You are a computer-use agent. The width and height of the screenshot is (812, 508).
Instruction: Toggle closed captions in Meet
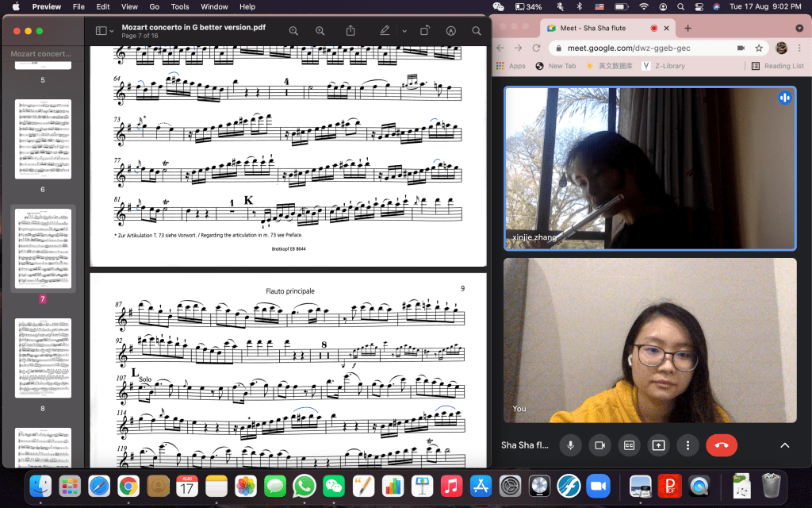click(629, 445)
